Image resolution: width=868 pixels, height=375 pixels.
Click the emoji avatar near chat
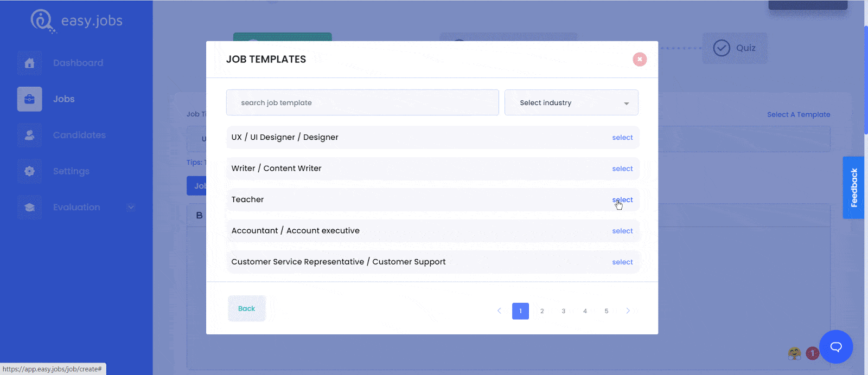795,354
